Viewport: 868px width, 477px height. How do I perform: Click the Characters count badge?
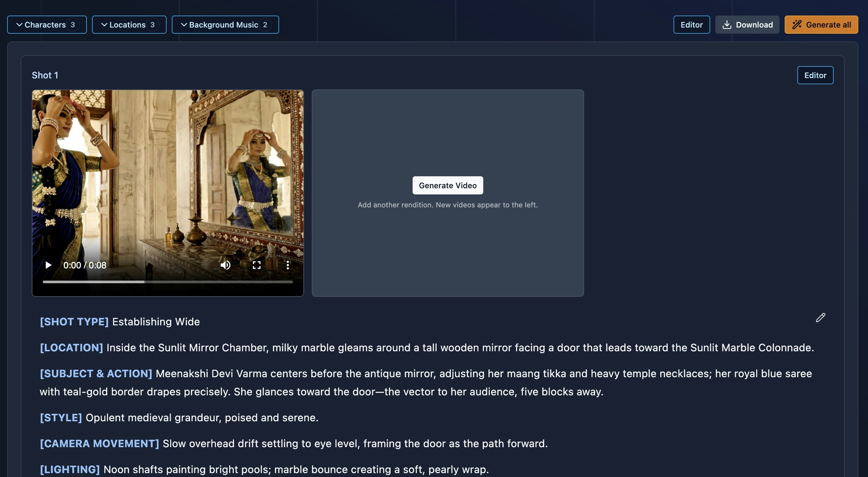coord(74,24)
